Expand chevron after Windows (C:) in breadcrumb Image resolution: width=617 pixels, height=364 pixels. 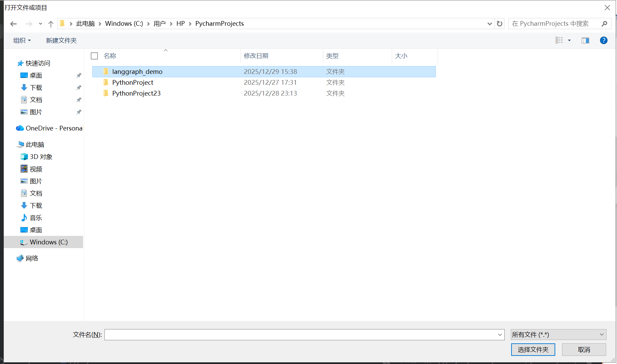tap(148, 24)
